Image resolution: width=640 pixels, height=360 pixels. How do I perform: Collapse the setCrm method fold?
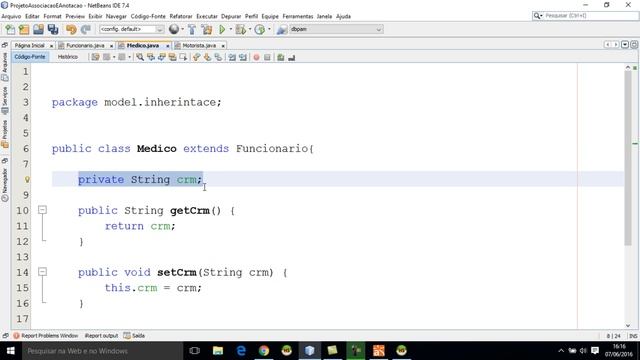pos(42,272)
